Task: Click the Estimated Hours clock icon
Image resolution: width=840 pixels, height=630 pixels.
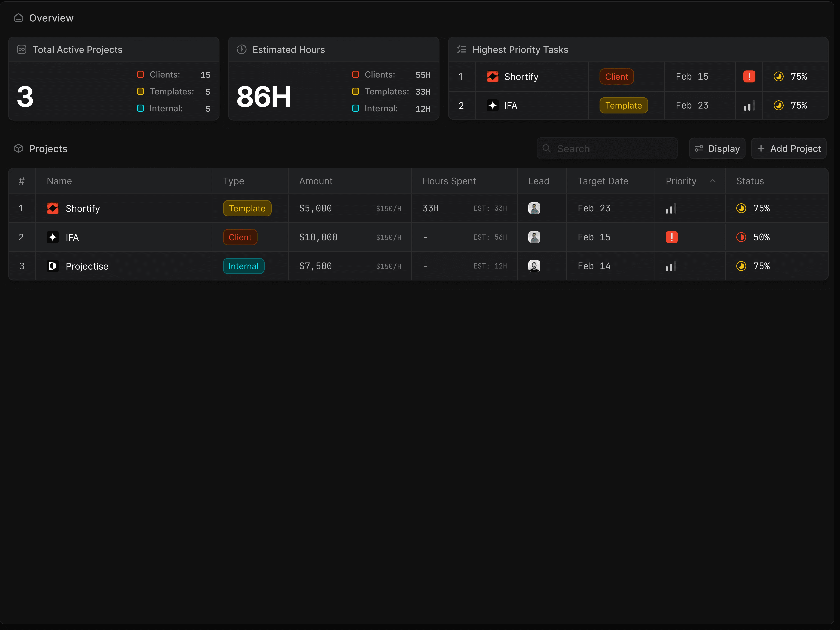Action: point(242,49)
